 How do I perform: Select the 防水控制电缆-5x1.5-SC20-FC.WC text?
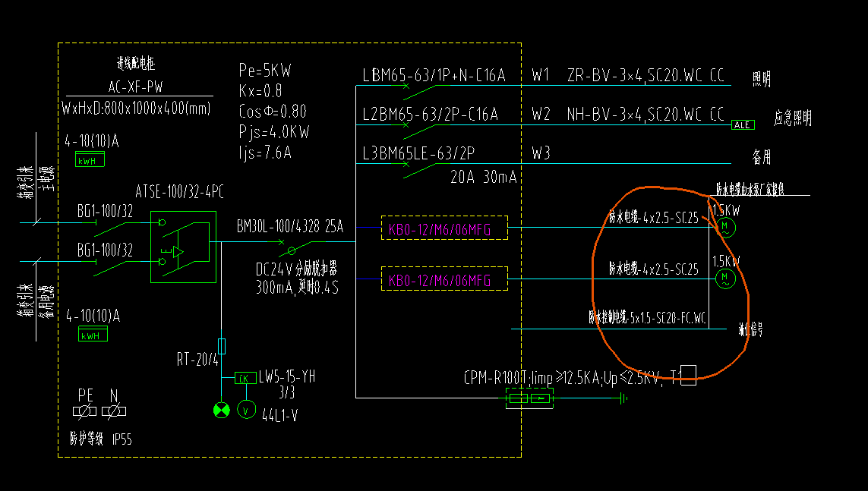pos(647,318)
